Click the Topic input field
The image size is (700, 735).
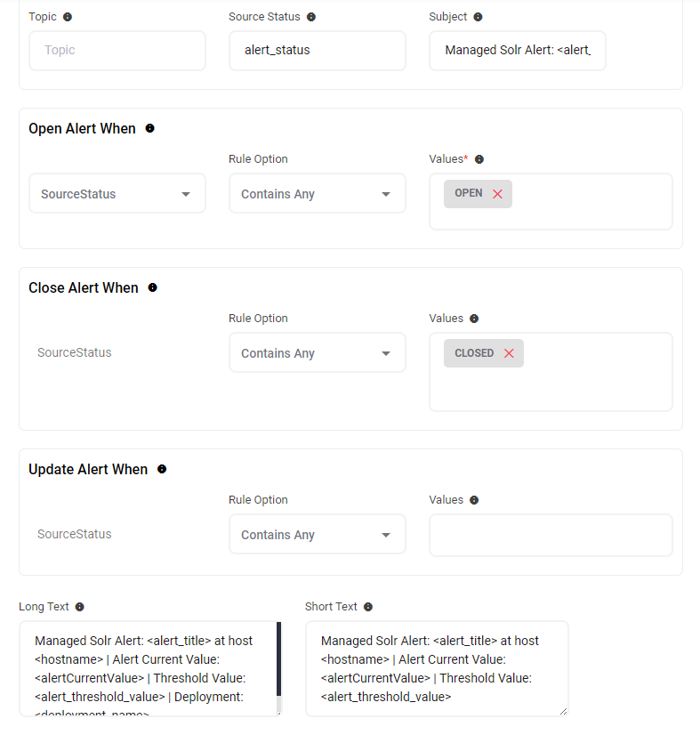(x=117, y=51)
